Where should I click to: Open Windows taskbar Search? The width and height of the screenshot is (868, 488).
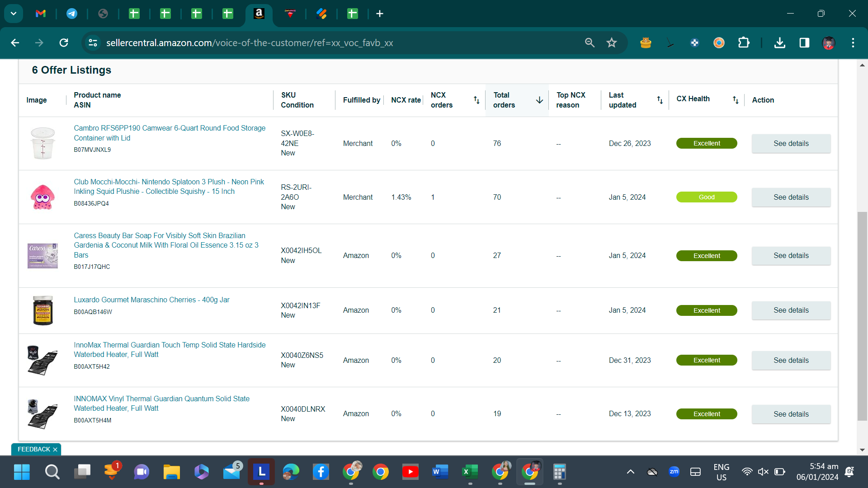coord(52,472)
